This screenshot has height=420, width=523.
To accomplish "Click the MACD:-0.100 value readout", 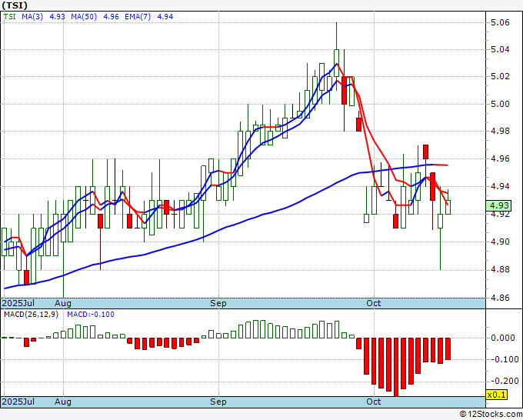I will click(x=91, y=315).
